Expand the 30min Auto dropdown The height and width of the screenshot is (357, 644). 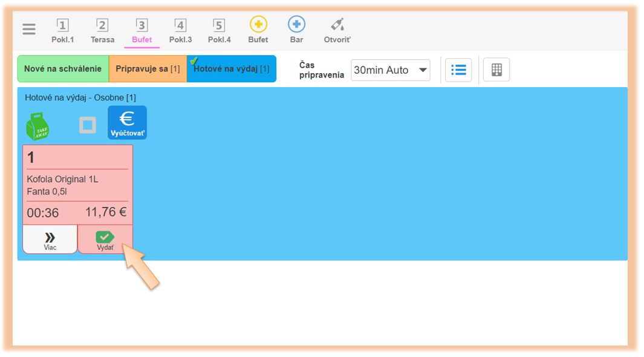click(390, 70)
